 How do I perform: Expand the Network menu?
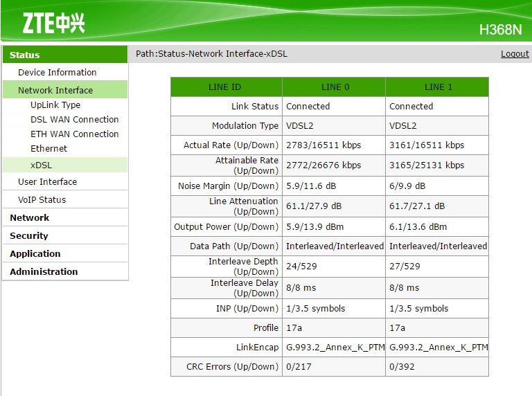pyautogui.click(x=30, y=217)
